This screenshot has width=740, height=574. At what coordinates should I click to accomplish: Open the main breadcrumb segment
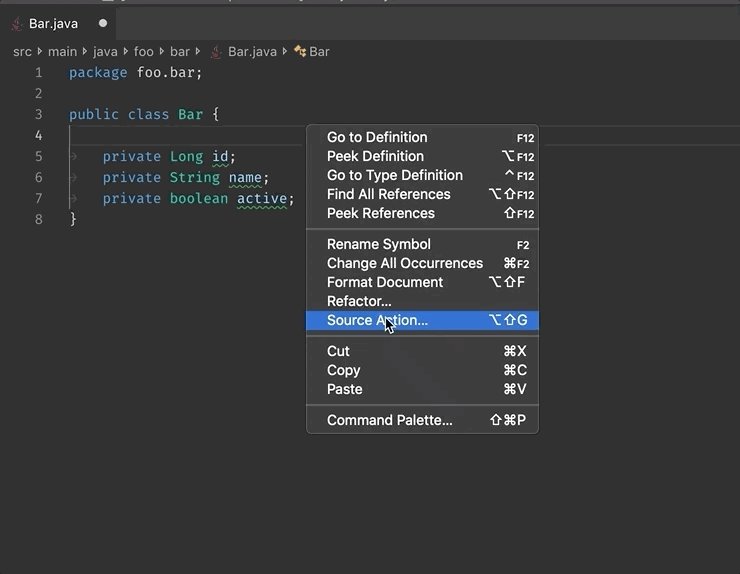[x=62, y=51]
